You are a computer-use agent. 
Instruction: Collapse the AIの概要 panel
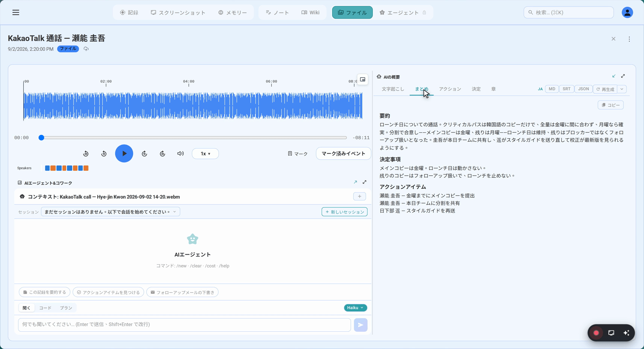point(614,76)
